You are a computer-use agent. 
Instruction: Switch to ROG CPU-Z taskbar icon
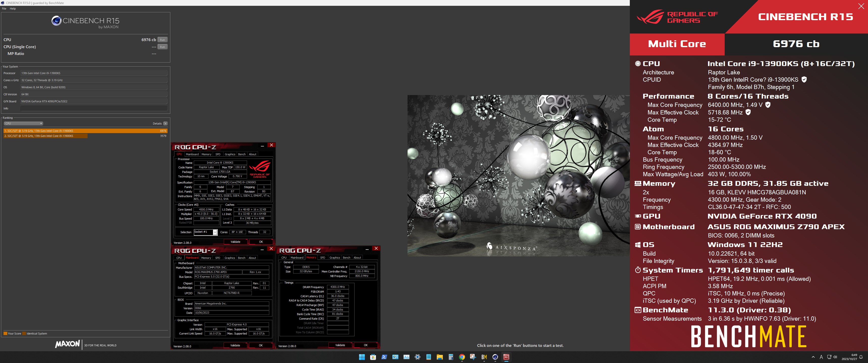coord(506,357)
